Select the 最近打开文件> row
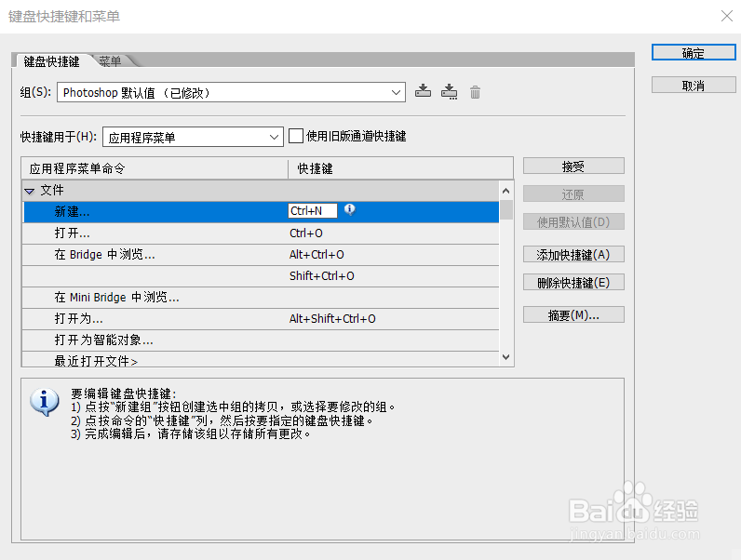This screenshot has width=741, height=560. click(261, 360)
